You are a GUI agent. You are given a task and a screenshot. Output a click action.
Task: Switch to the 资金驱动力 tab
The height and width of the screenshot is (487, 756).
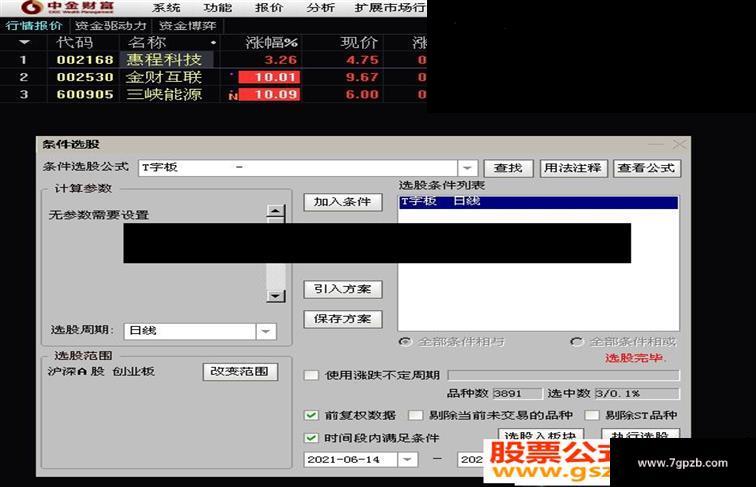(110, 26)
